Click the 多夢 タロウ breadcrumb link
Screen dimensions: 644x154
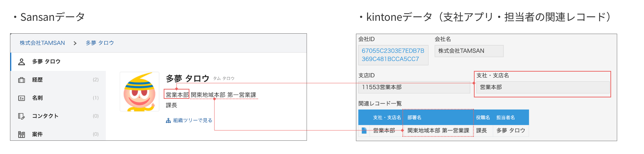[100, 43]
